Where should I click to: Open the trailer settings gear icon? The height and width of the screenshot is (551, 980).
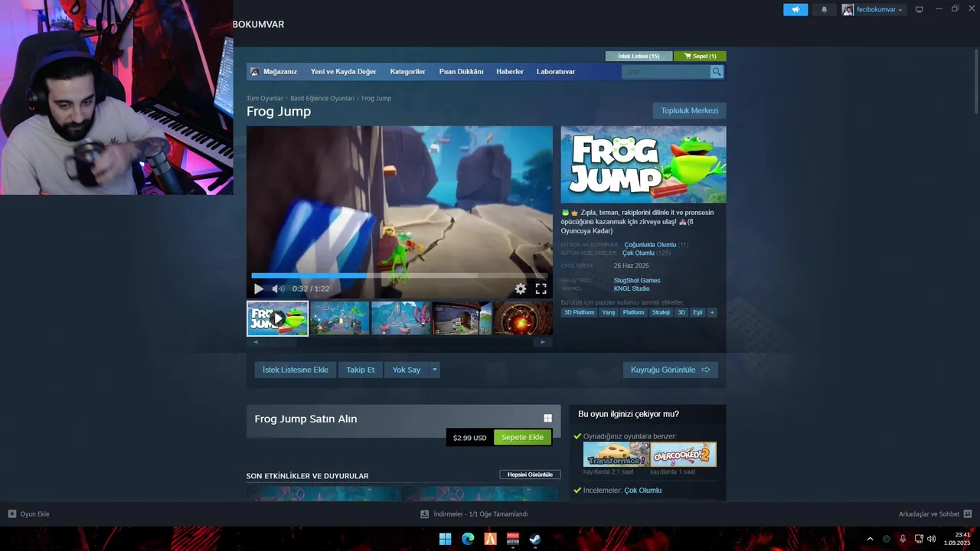(x=521, y=289)
